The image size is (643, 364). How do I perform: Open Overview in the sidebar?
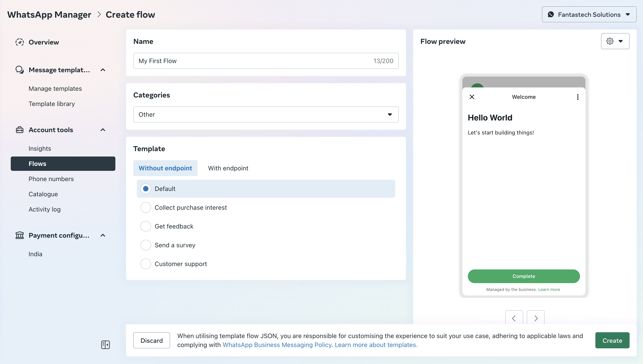click(44, 42)
